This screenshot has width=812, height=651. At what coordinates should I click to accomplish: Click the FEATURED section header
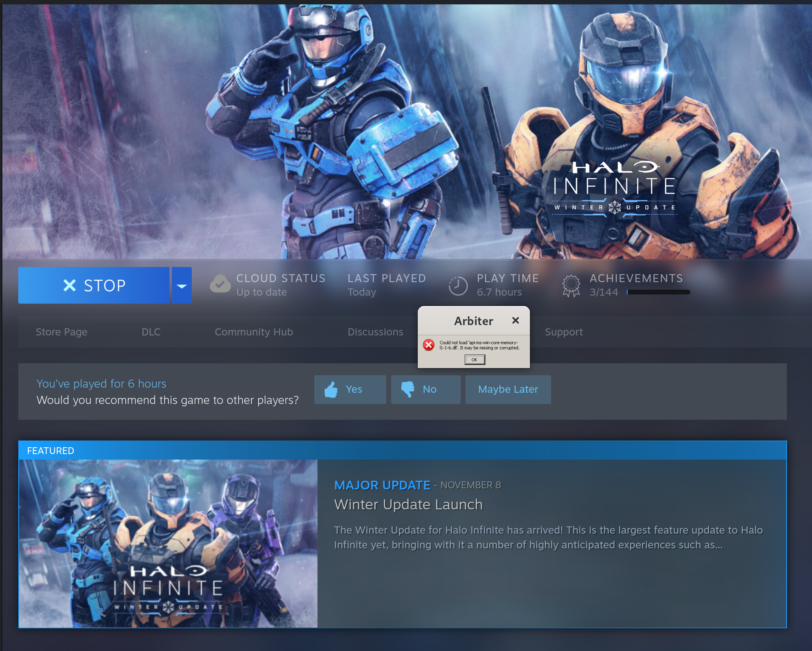coord(402,450)
